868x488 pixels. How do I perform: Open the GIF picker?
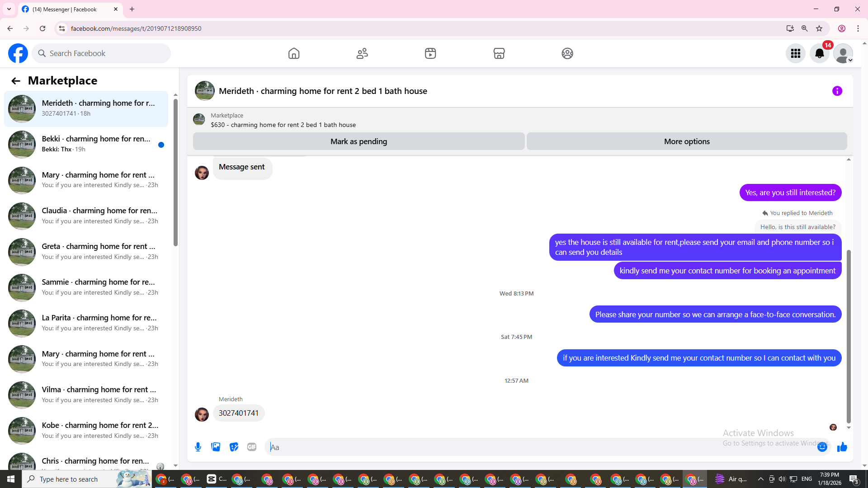252,447
